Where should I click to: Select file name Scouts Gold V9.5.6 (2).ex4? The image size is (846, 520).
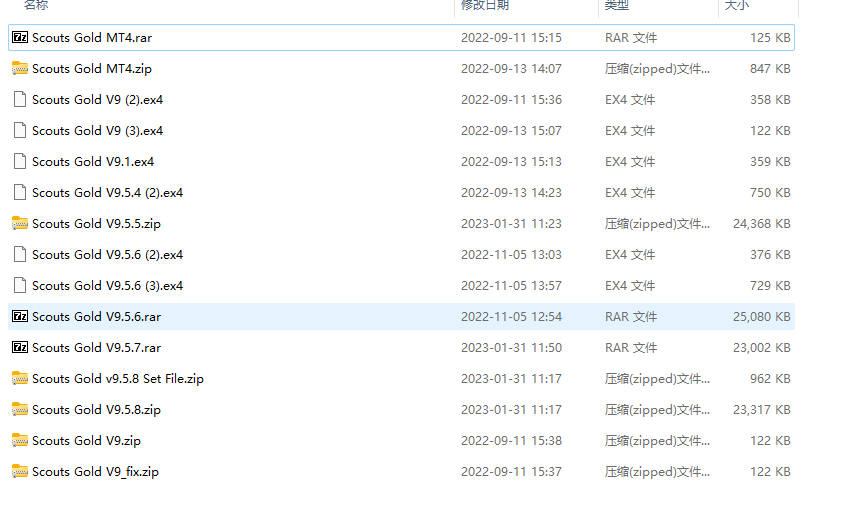[x=107, y=255]
